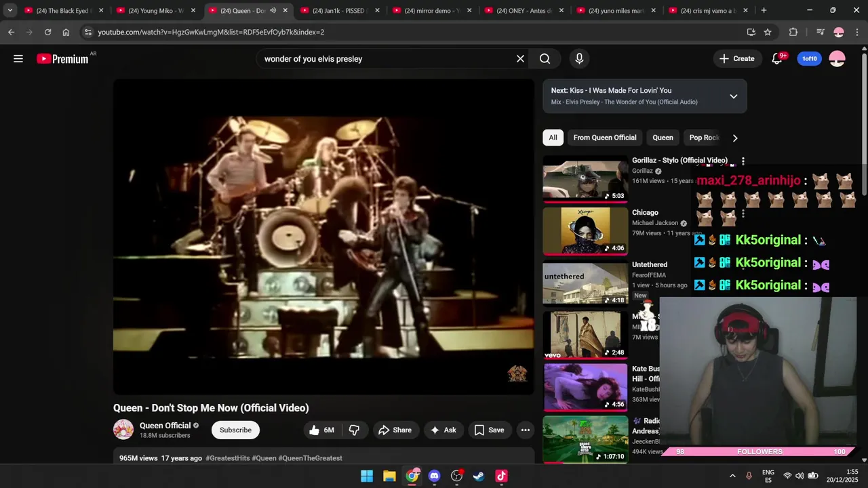This screenshot has width=868, height=488.
Task: Open the Kate Bush video thumbnail
Action: [x=585, y=388]
